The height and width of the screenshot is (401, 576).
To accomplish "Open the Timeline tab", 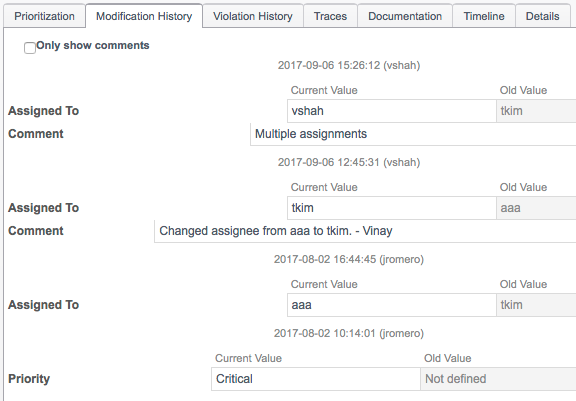I will tap(484, 16).
